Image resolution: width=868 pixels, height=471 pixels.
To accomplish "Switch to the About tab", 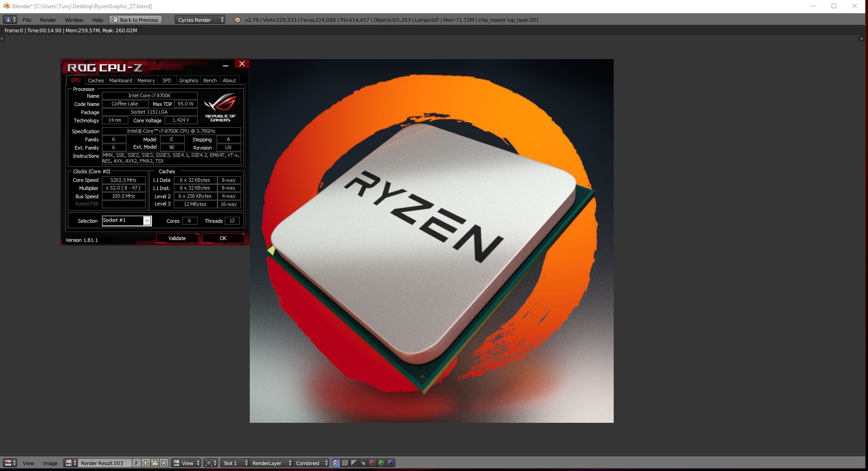I will [229, 80].
